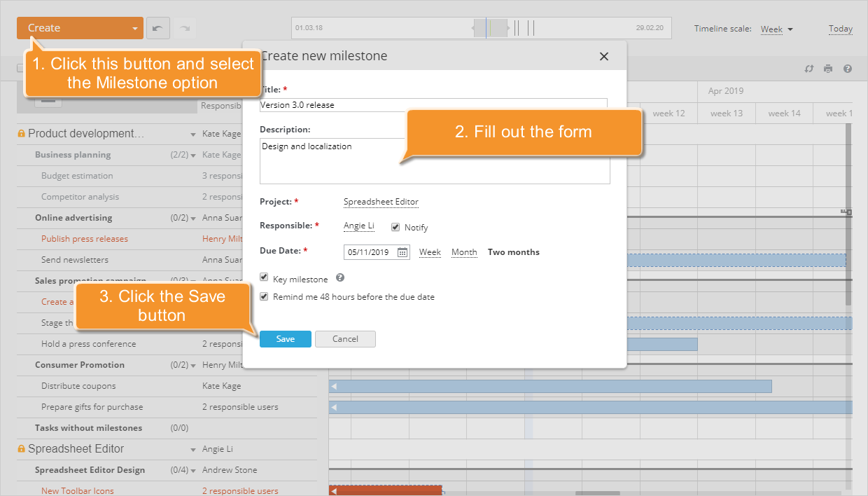This screenshot has height=496, width=868.
Task: Click the Today link
Action: (840, 29)
